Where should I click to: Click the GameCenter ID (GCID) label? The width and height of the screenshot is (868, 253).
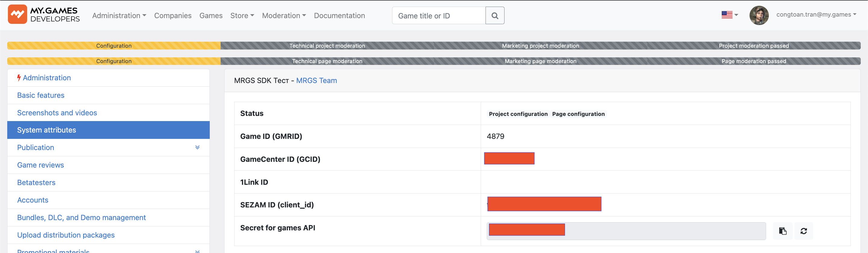click(280, 159)
